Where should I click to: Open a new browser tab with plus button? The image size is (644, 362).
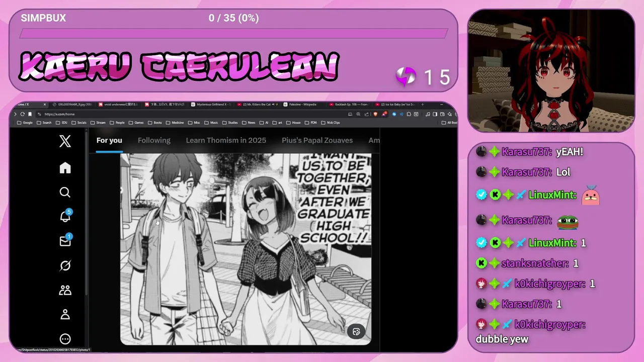[x=423, y=104]
